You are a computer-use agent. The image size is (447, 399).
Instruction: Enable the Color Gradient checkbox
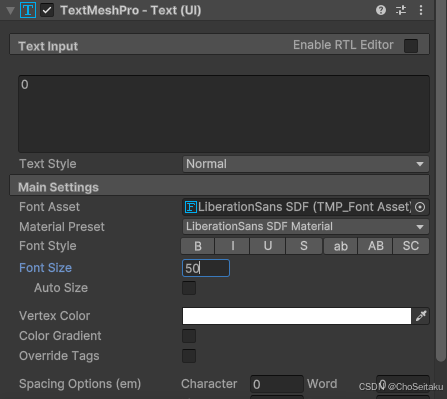(x=189, y=336)
